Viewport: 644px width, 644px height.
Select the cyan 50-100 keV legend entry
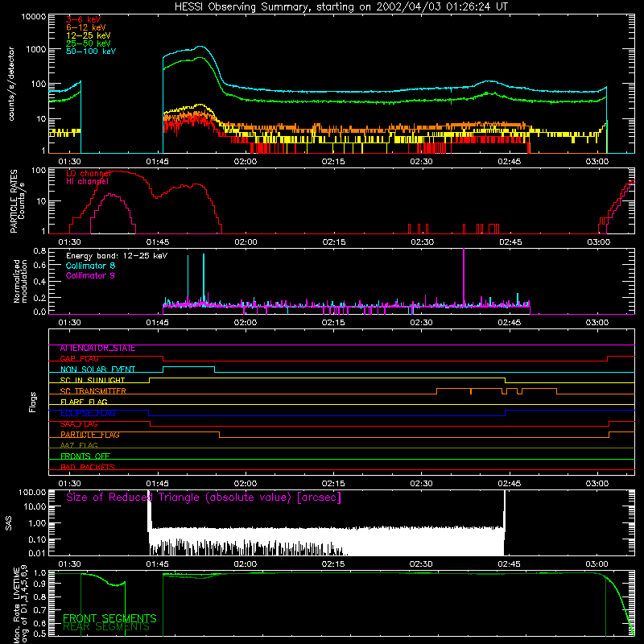(x=91, y=52)
